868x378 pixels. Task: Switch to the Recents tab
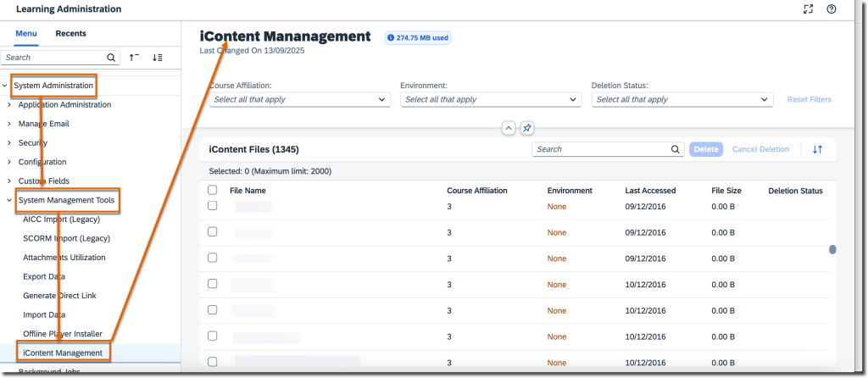click(70, 34)
